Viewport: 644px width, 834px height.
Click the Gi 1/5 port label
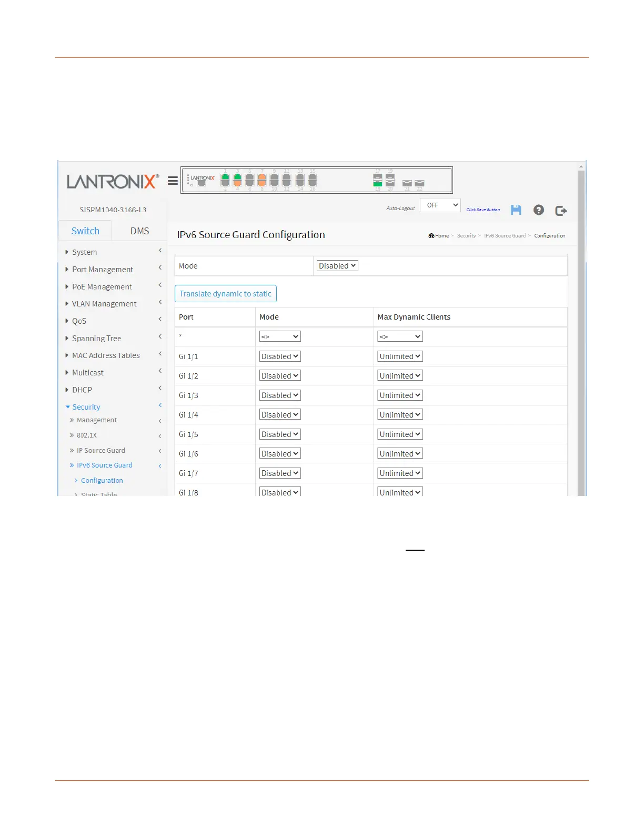[x=188, y=434]
